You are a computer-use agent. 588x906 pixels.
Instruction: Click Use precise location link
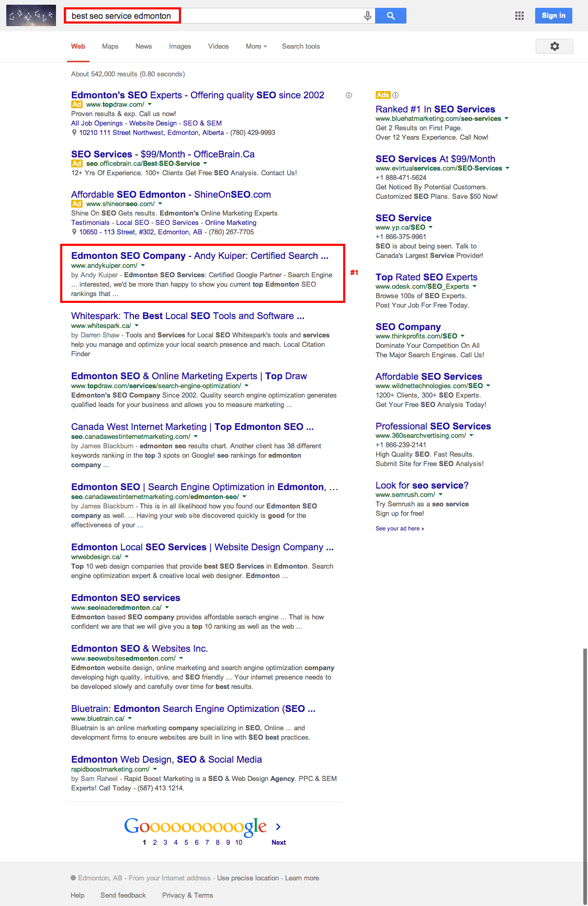click(248, 878)
